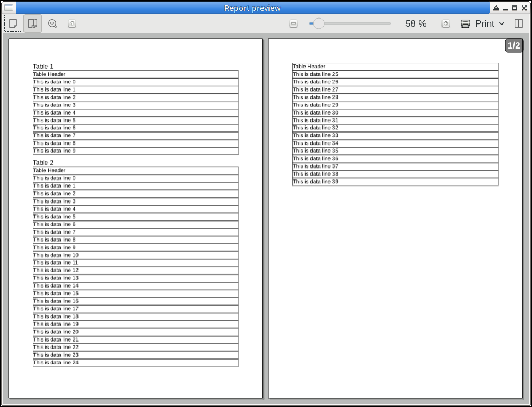Image resolution: width=532 pixels, height=407 pixels.
Task: Click the zoom-to-fit magnifier icon
Action: 52,23
